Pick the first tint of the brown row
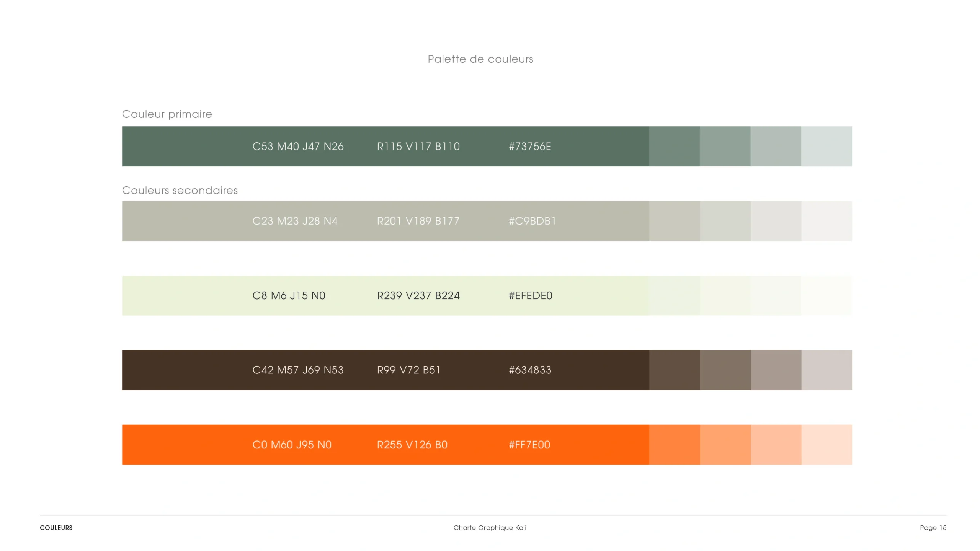This screenshot has width=980, height=551. tap(675, 370)
